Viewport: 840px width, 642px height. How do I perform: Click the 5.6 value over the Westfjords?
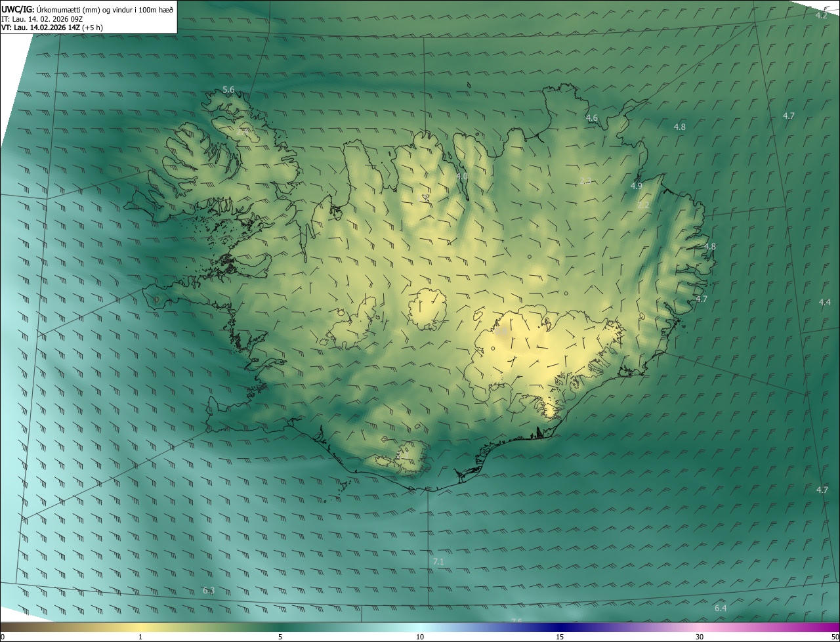[228, 89]
